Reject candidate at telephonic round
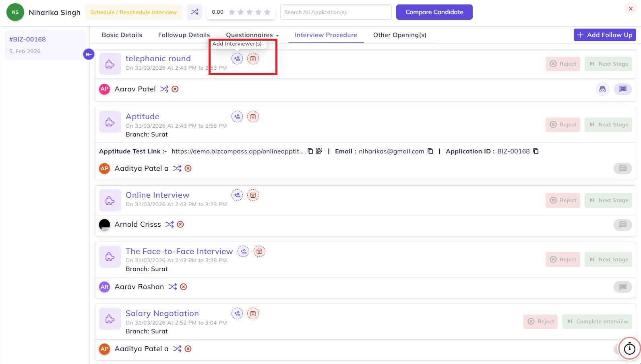This screenshot has width=641, height=364. pyautogui.click(x=563, y=64)
